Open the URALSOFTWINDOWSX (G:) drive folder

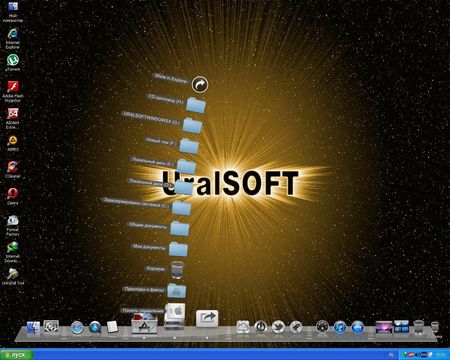tap(192, 125)
